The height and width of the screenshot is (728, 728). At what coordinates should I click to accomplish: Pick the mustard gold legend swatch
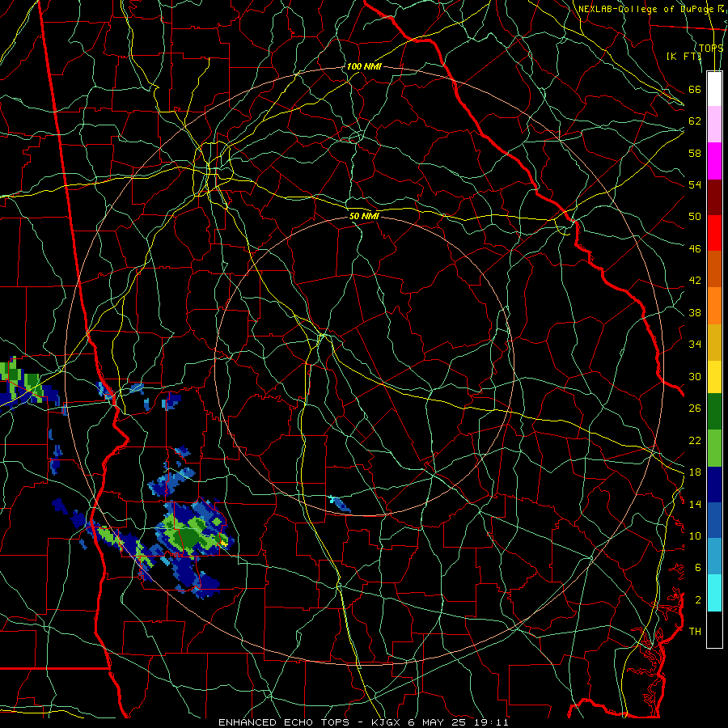pyautogui.click(x=714, y=342)
